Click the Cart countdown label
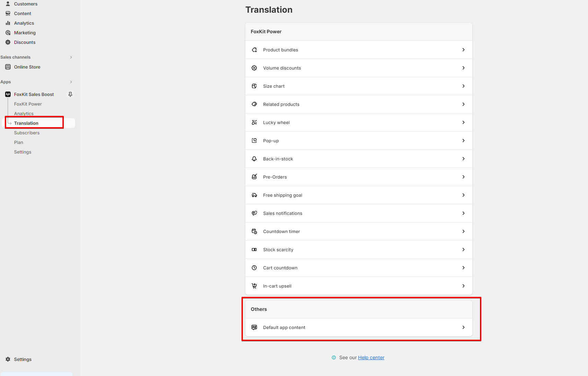This screenshot has height=376, width=588. (x=280, y=268)
